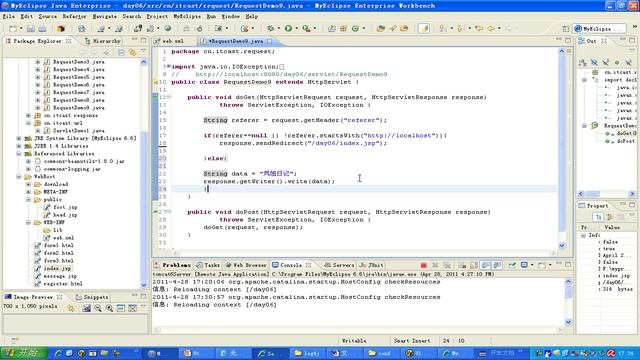Expand the download folder node
Viewport: 640px width, 360px height.
tap(29, 184)
